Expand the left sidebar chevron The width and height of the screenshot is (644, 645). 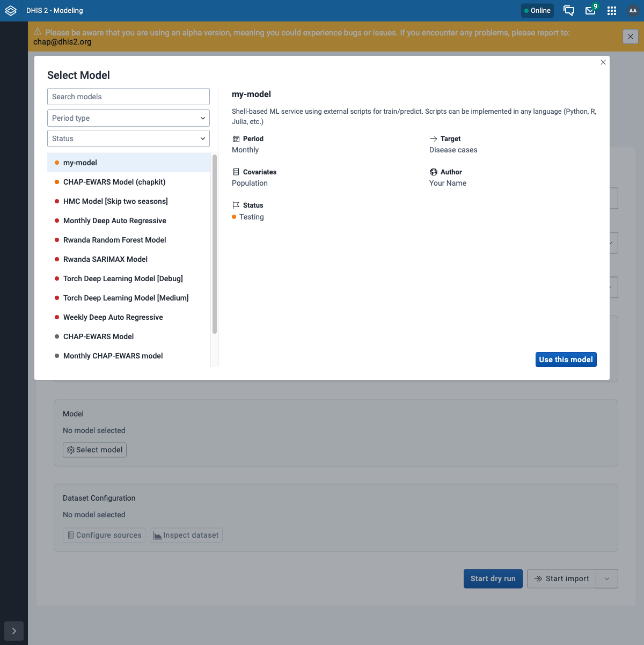tap(14, 631)
